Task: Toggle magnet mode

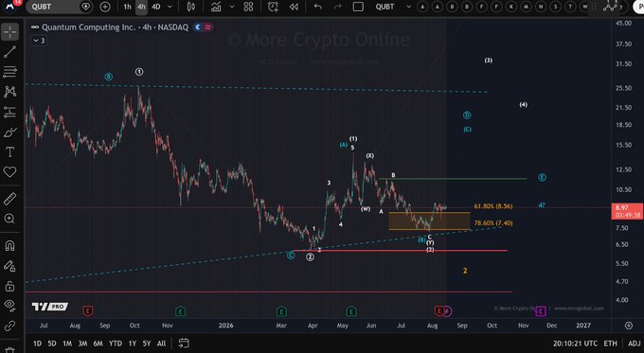Action: (9, 245)
